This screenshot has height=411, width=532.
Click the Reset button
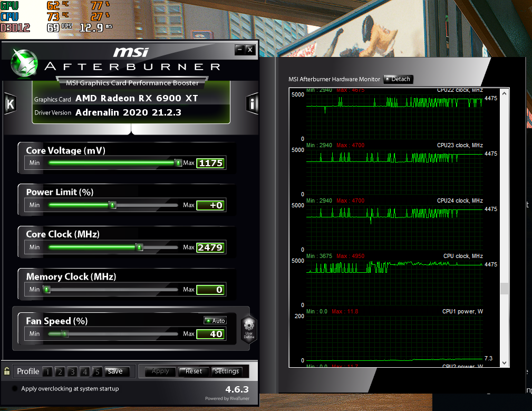194,371
